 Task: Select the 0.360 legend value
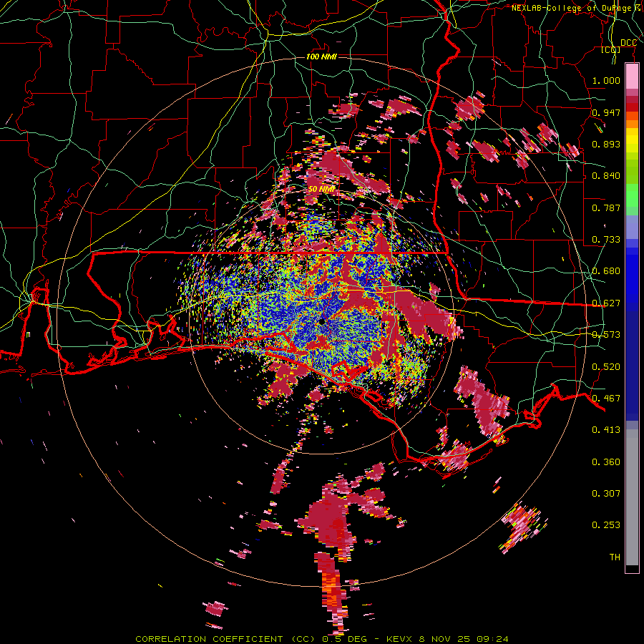[x=606, y=462]
